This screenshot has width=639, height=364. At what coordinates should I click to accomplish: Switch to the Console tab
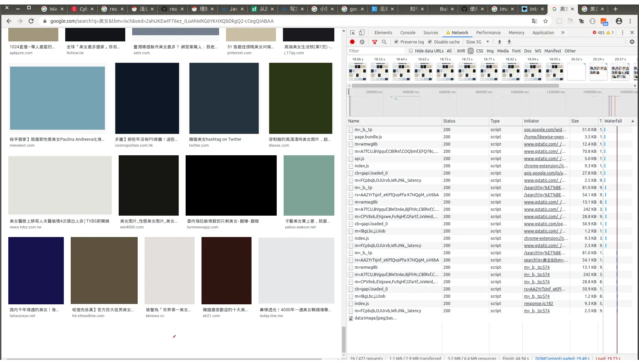pos(407,32)
